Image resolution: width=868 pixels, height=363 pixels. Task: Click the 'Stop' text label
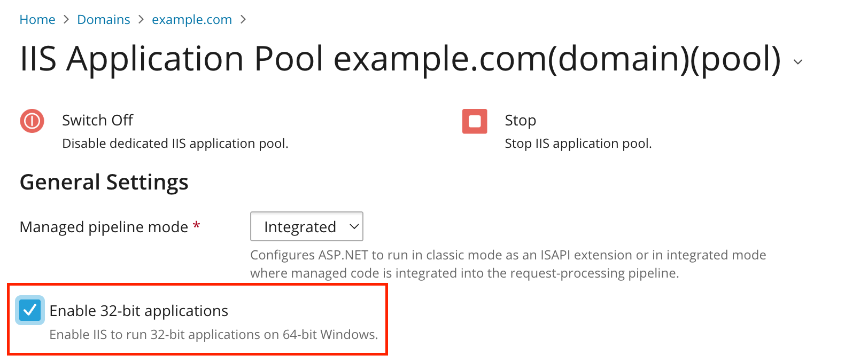click(520, 120)
